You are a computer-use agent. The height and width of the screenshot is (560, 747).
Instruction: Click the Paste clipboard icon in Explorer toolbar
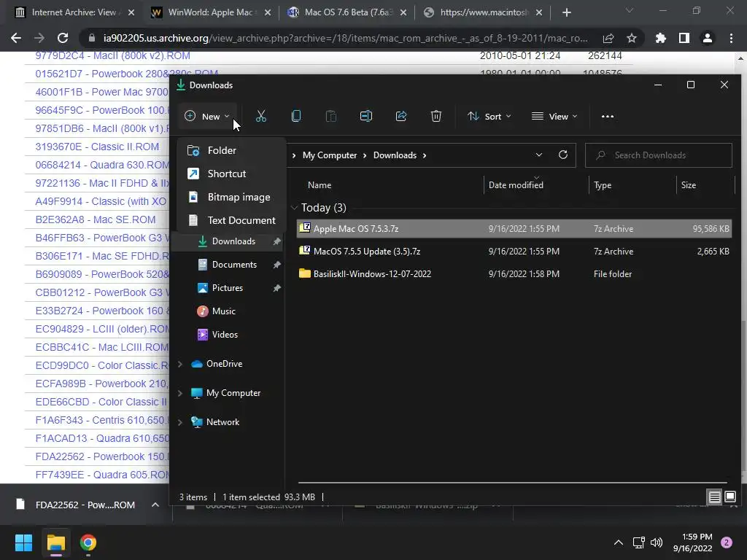[330, 116]
